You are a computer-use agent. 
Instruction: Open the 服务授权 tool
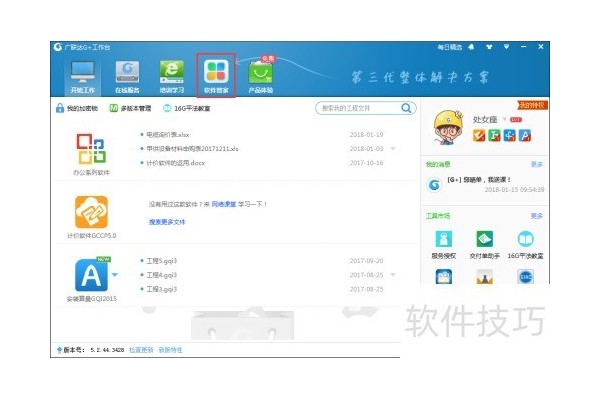(x=443, y=244)
